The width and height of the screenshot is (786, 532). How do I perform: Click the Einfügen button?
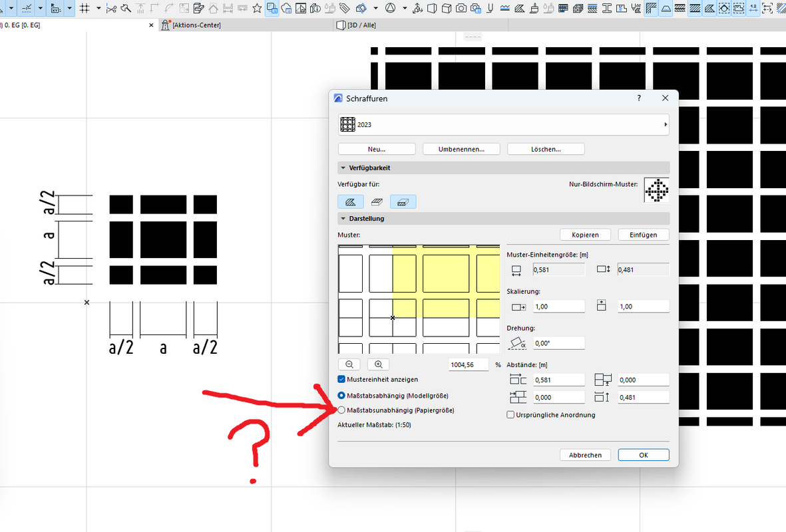[644, 235]
